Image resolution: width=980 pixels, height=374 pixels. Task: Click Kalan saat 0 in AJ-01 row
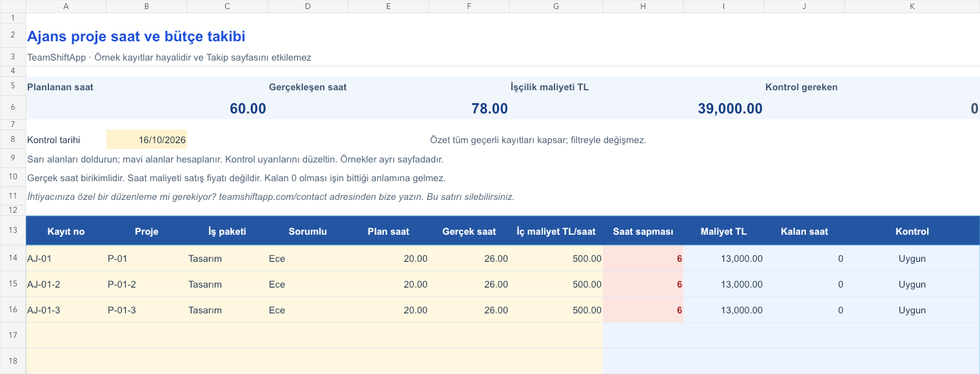click(804, 259)
